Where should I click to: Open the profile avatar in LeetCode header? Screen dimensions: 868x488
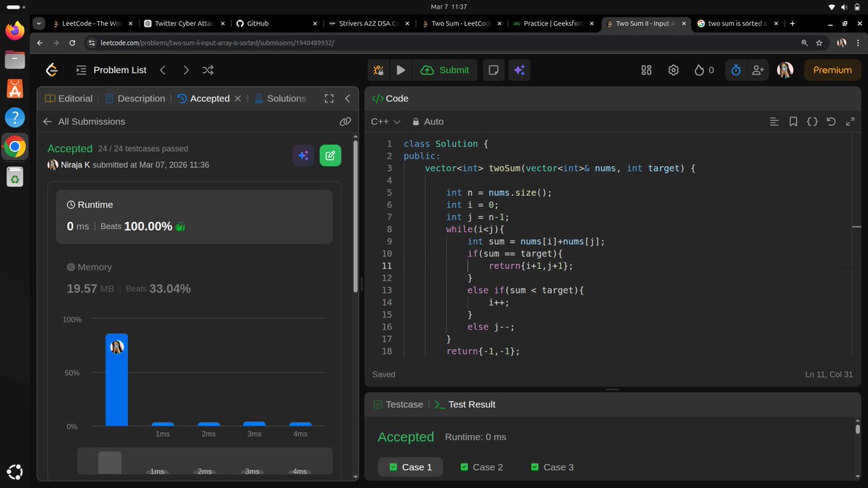click(785, 70)
